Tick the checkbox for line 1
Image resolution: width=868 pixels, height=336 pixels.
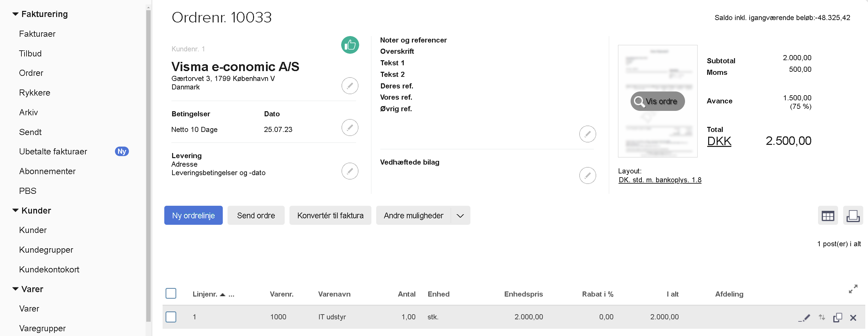point(171,317)
